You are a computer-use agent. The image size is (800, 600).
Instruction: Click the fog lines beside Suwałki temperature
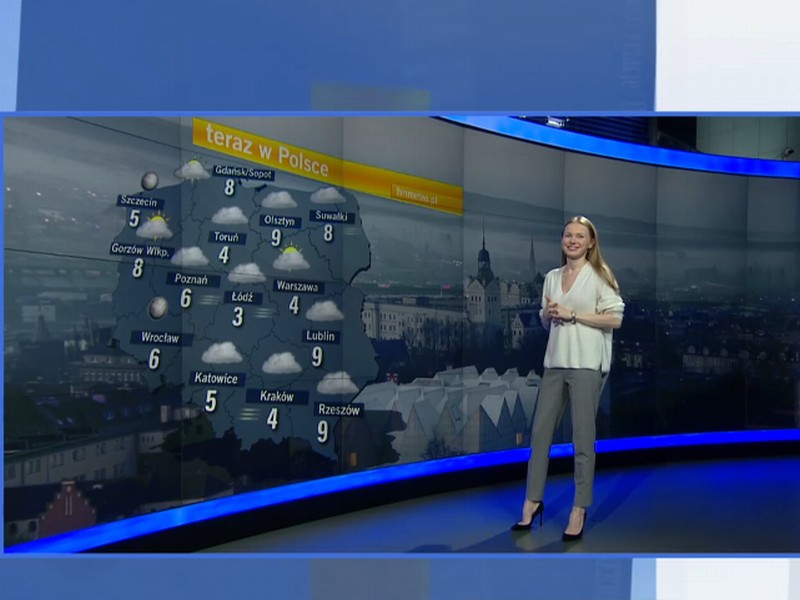[350, 231]
